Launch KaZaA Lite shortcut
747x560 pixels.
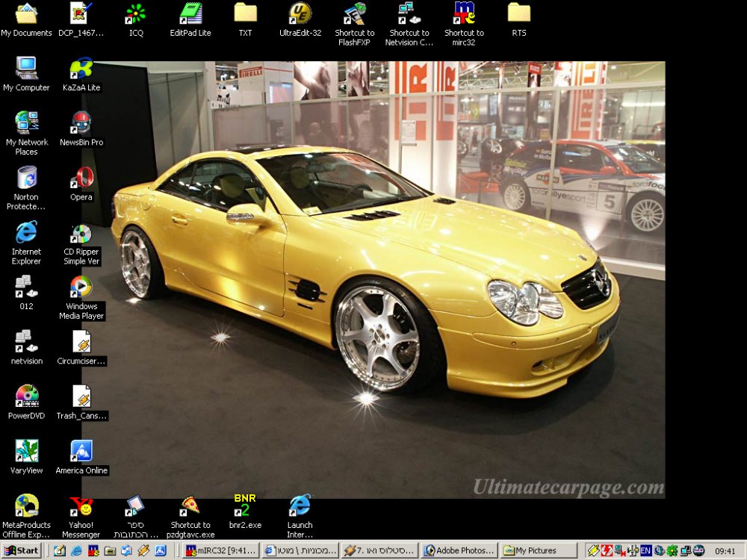[81, 75]
